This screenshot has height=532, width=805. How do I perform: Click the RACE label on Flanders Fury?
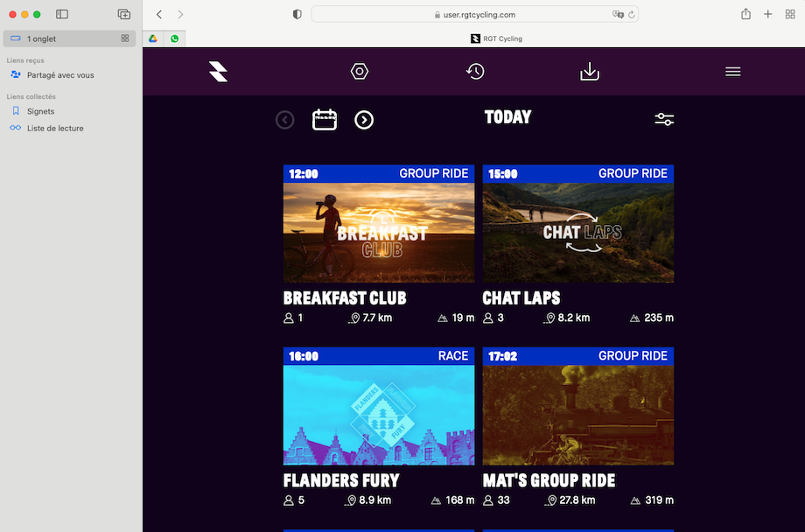[453, 356]
